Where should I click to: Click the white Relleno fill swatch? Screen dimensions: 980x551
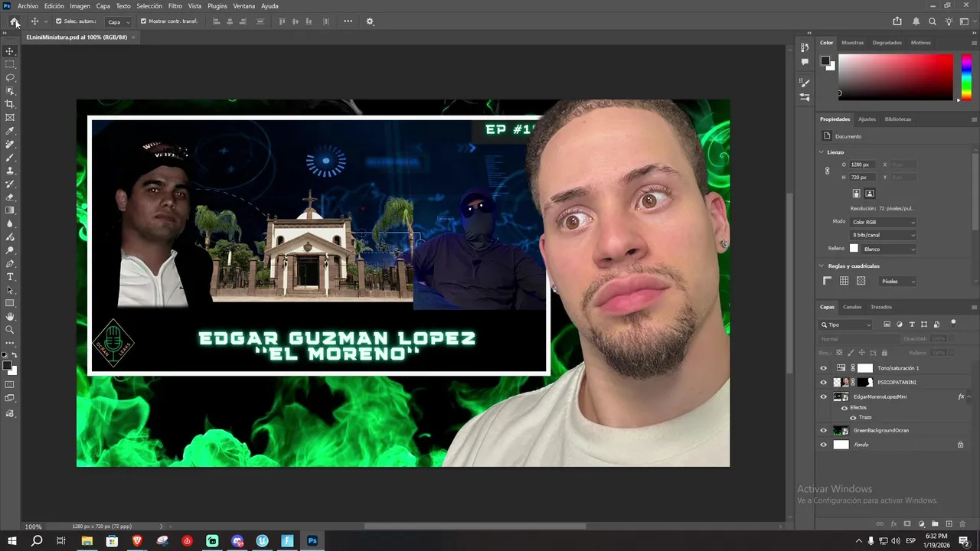click(854, 249)
